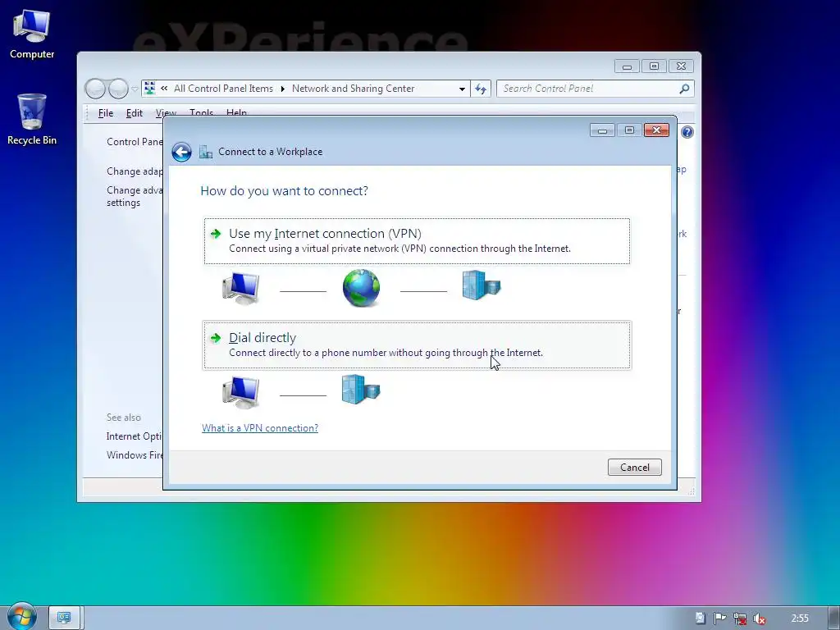
Task: Minimize the Connect to a Workplace wizard
Action: coord(602,130)
